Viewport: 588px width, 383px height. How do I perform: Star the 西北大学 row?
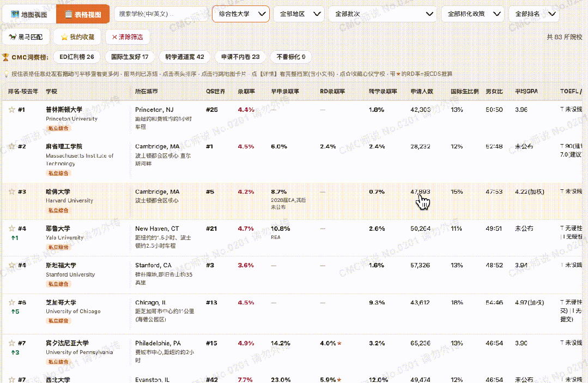pyautogui.click(x=11, y=380)
